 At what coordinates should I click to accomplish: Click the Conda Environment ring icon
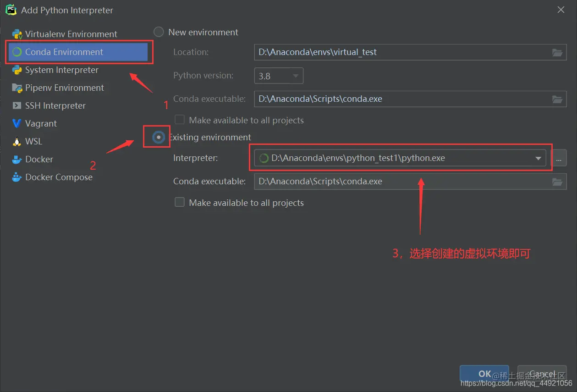(x=17, y=52)
